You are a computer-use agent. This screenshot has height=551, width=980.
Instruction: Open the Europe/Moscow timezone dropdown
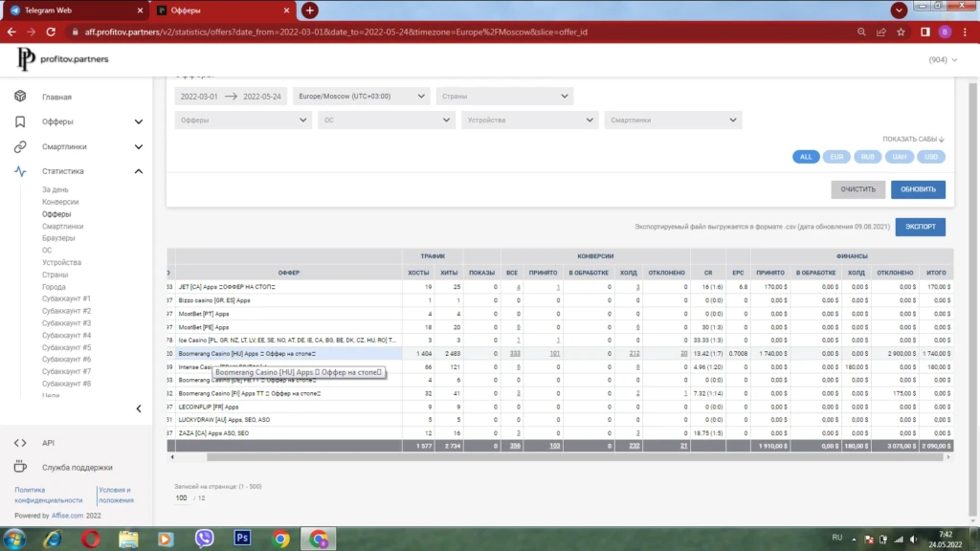pos(361,97)
